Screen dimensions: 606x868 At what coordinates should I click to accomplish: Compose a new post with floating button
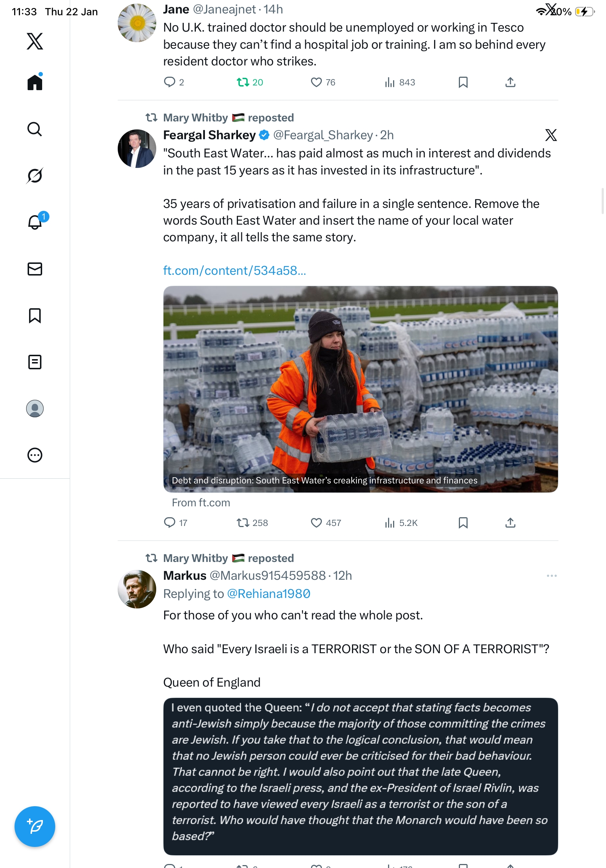[x=35, y=827]
